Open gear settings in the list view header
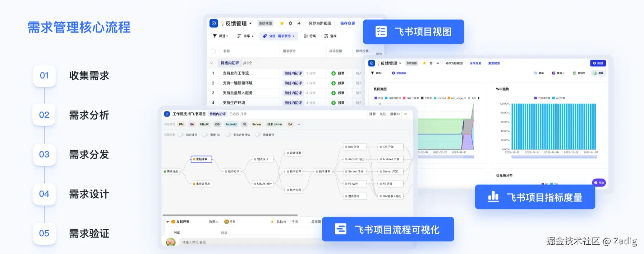The width and height of the screenshot is (644, 254). pos(290,23)
